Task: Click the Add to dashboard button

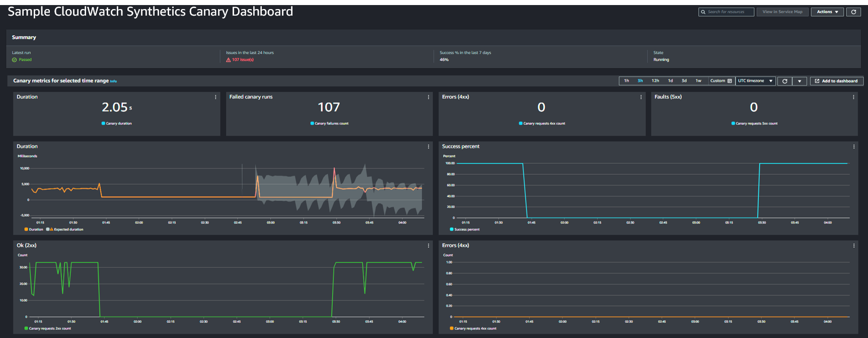Action: point(837,81)
